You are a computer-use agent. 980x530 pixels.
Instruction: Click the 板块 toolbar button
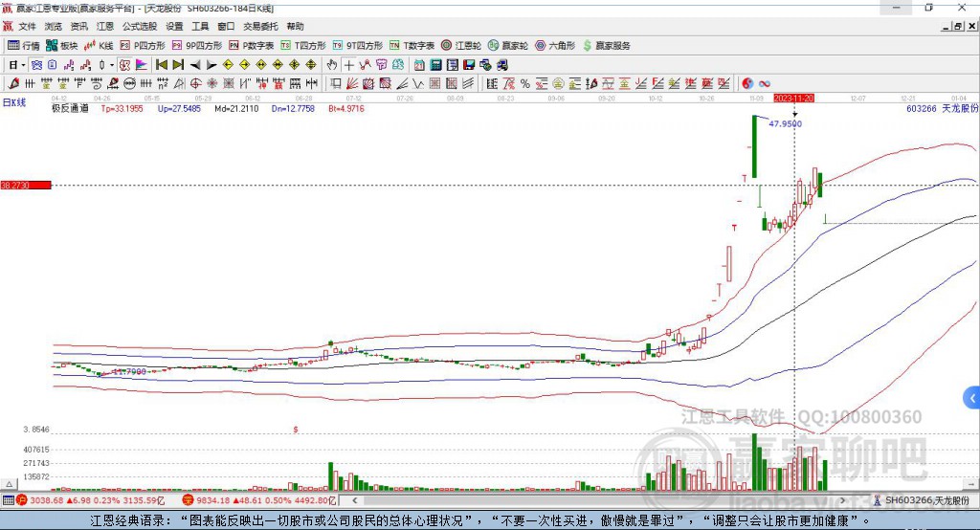(62, 46)
